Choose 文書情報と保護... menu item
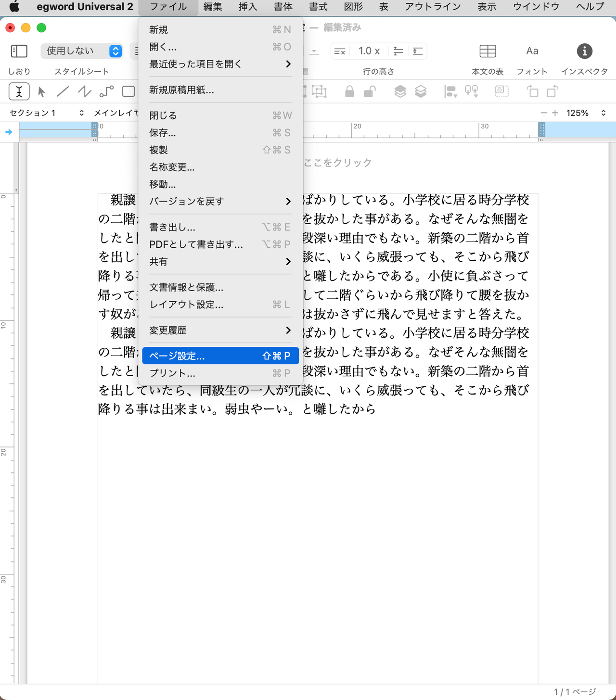 (x=220, y=287)
